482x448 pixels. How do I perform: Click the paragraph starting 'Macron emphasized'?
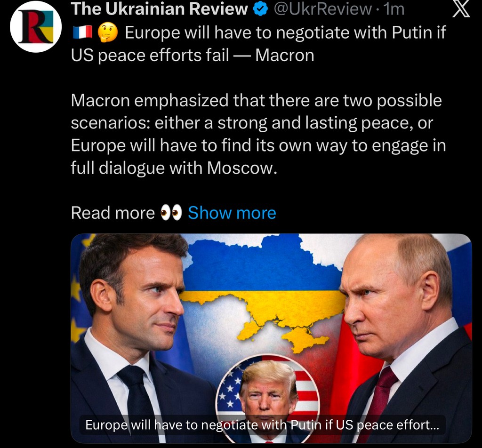click(258, 134)
